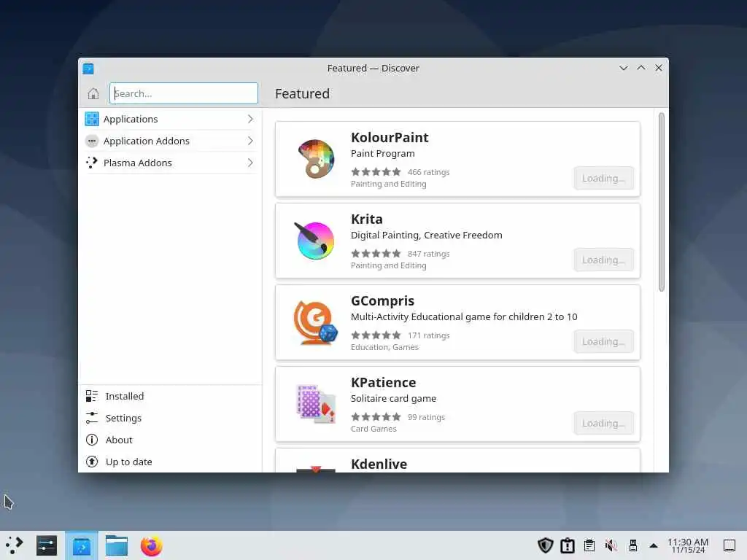Click '466 ratings' text
This screenshot has width=747, height=560.
428,172
